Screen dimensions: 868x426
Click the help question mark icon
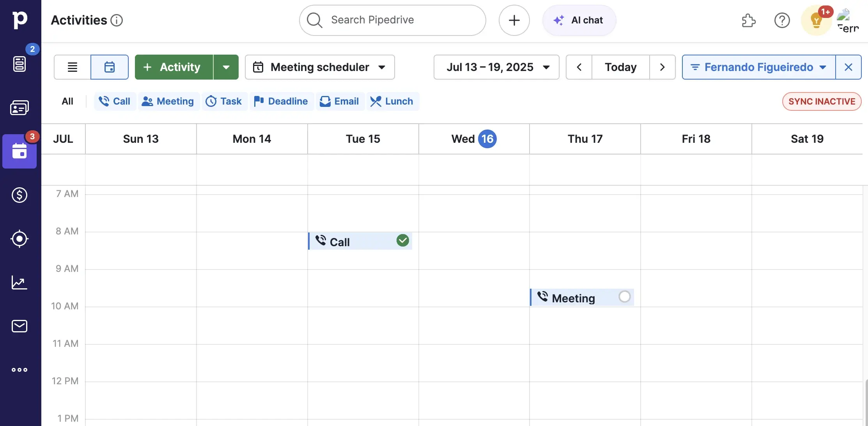point(782,20)
